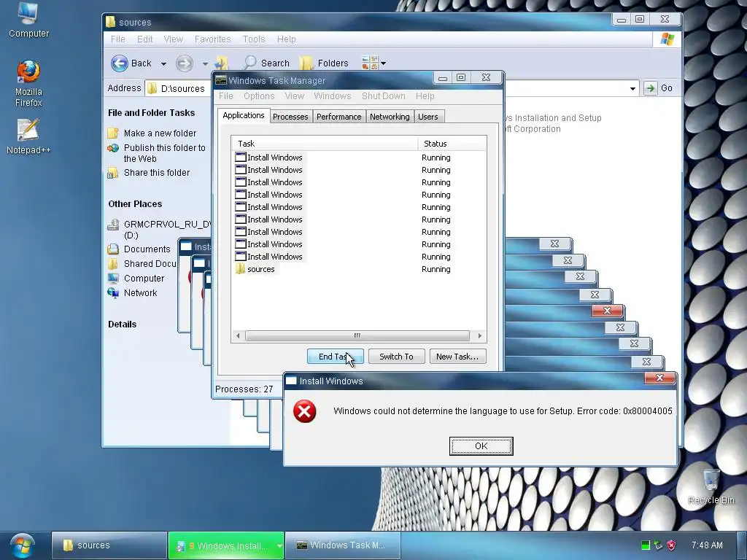Switch to the Performance tab

click(338, 117)
